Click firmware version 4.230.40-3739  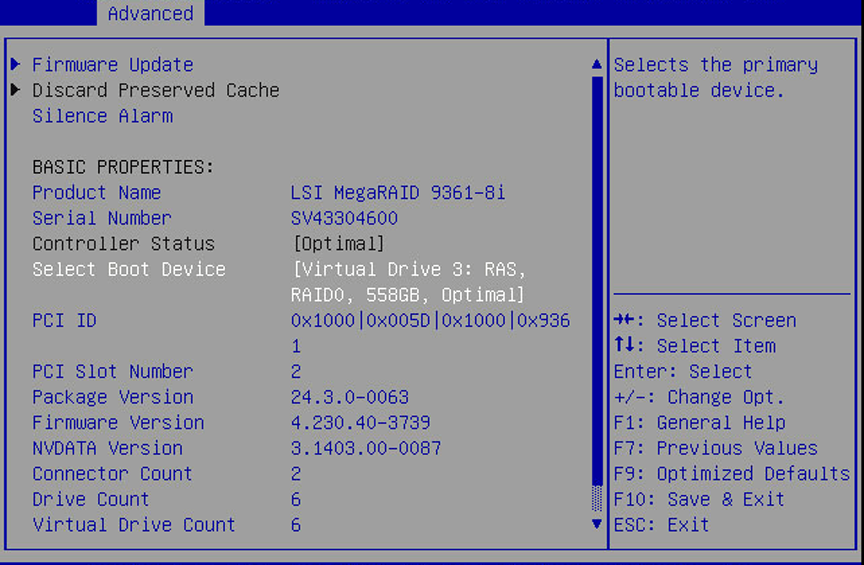(360, 422)
